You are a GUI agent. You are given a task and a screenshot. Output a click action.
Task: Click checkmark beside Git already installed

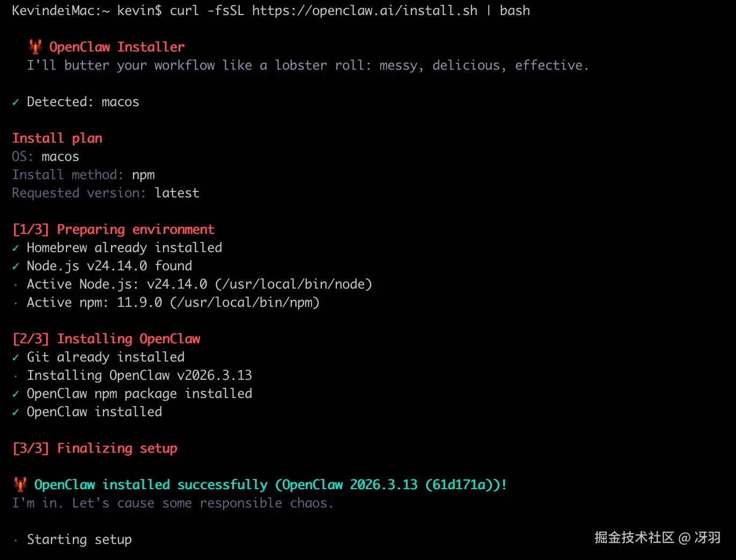coord(16,357)
